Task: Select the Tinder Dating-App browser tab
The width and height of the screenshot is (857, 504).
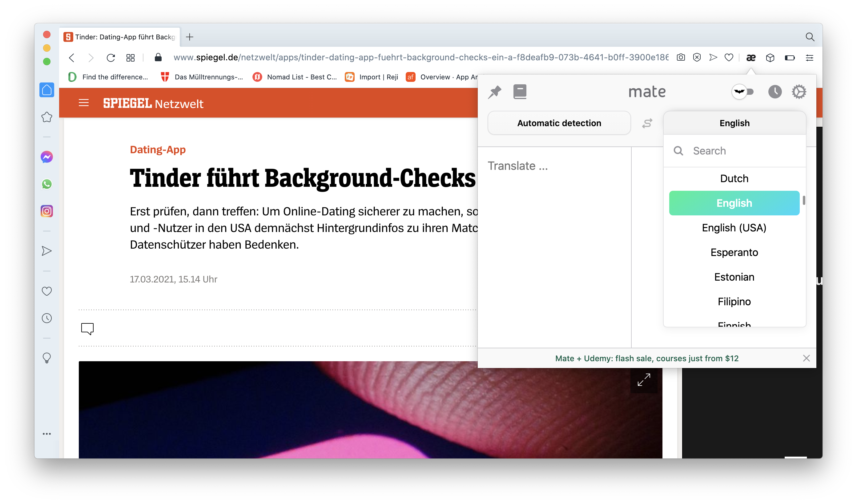Action: click(119, 37)
